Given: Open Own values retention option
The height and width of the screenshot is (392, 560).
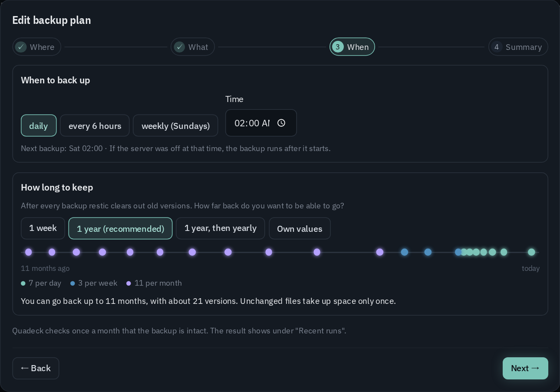Looking at the screenshot, I should [x=300, y=228].
